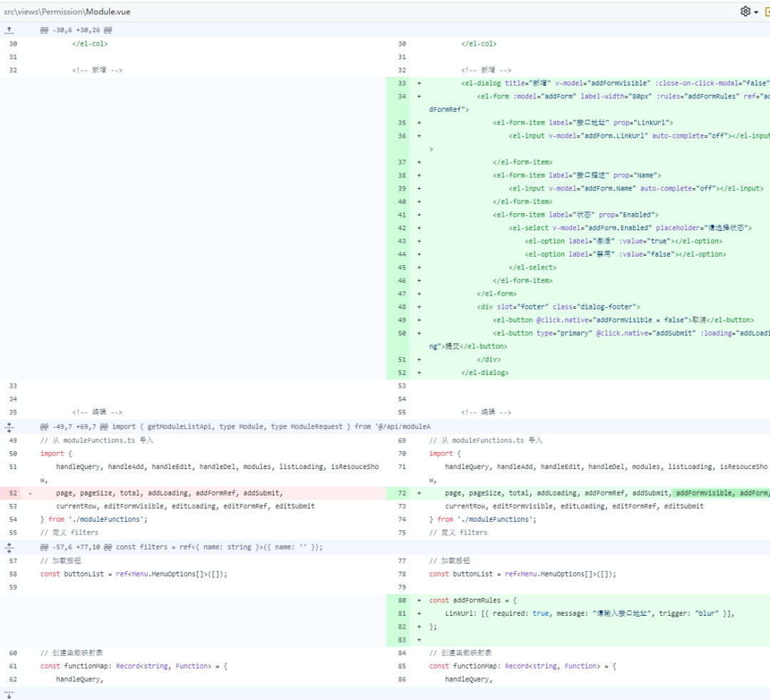Screen dimensions: 770x700
Task: Click added line 45 closing </el-select> tag
Action: coord(533,267)
